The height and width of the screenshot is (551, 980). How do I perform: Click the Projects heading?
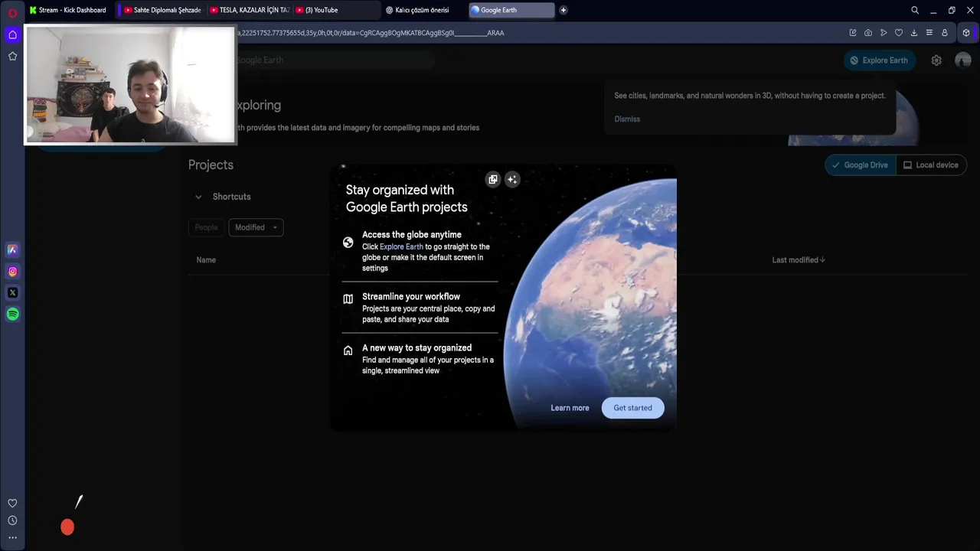(x=211, y=165)
